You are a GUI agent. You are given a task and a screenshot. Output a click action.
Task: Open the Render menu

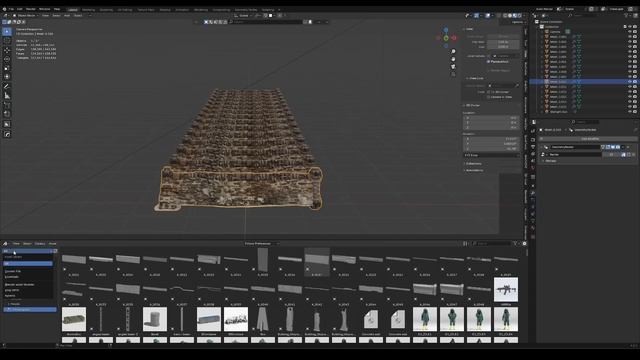coord(31,9)
